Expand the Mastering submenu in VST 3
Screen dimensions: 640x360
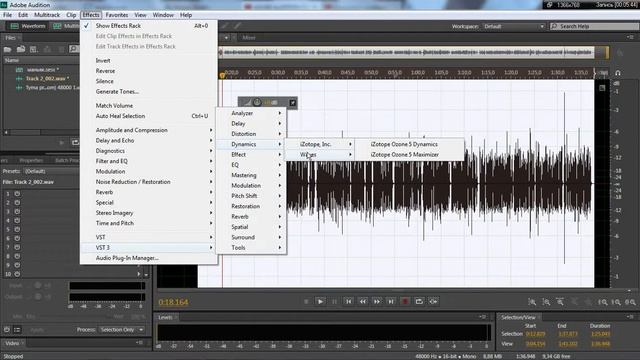[x=251, y=175]
